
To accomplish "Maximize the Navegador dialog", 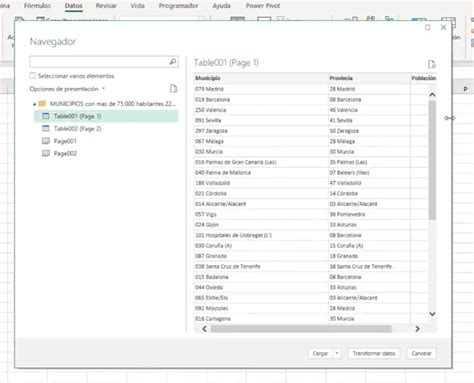I will coord(428,28).
